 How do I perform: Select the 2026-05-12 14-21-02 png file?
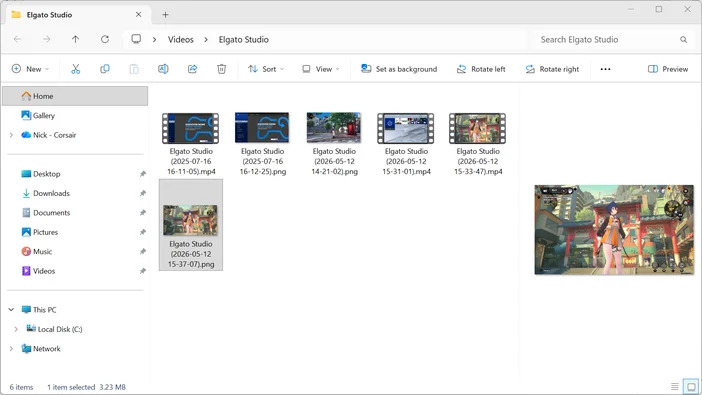coord(334,143)
